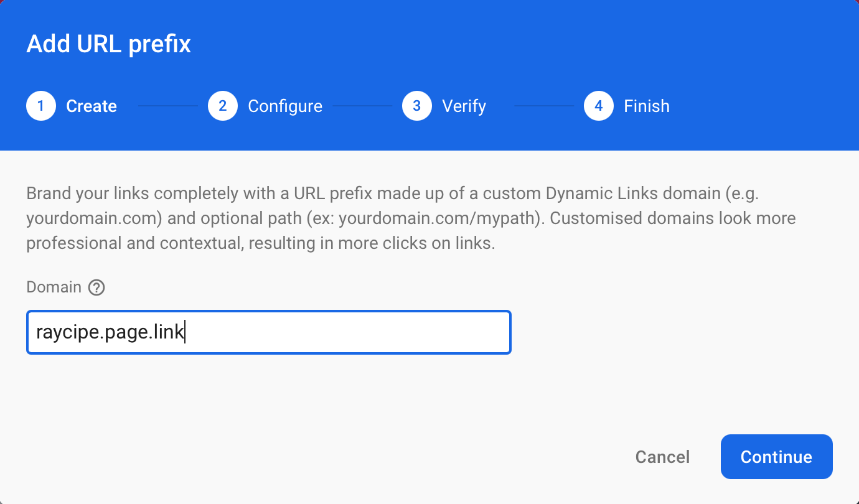859x504 pixels.
Task: Place cursor in the domain input field
Action: tap(268, 332)
